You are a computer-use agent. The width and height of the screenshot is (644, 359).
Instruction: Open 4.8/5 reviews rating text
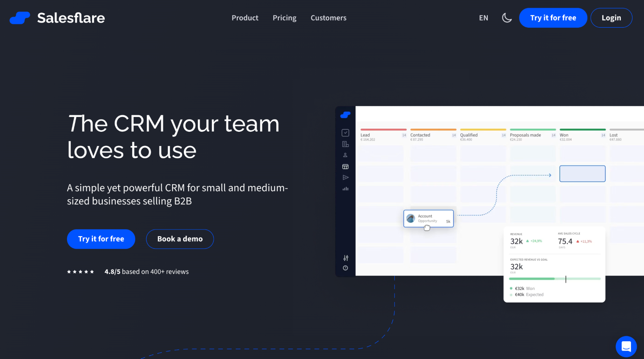(x=147, y=272)
